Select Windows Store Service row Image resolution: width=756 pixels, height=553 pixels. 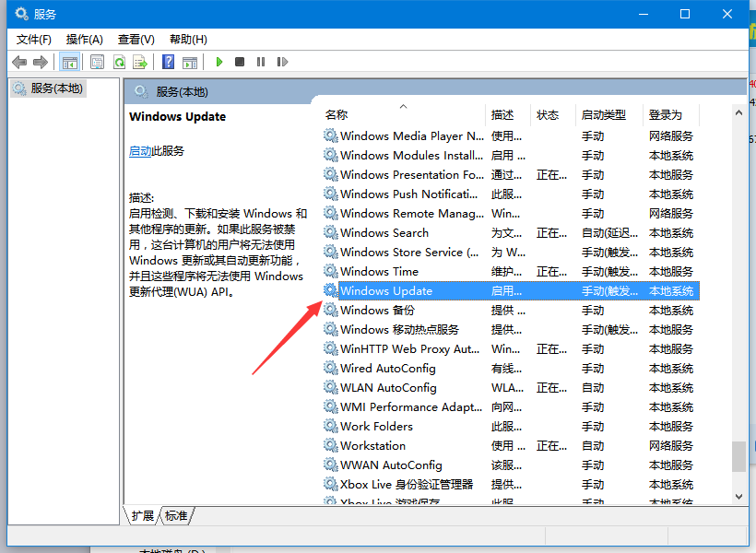pos(511,253)
